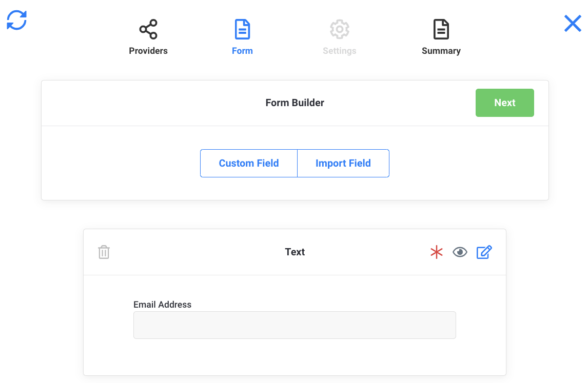
Task: Switch to the Providers step label
Action: click(x=148, y=51)
